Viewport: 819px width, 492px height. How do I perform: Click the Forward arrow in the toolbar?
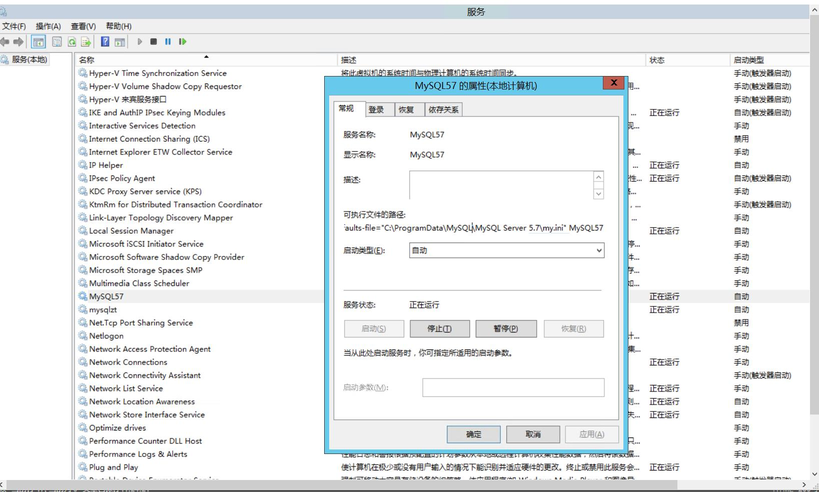(18, 42)
